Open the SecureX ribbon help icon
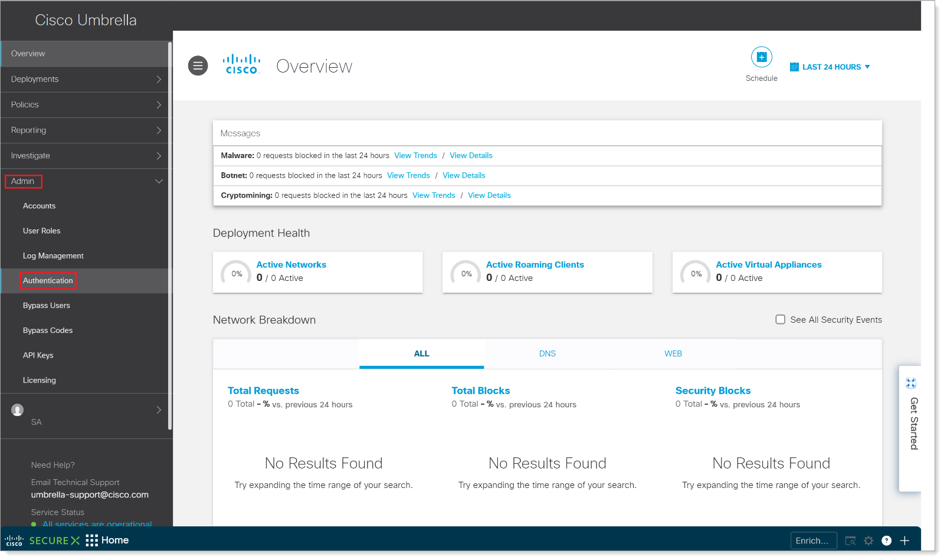 (x=886, y=541)
